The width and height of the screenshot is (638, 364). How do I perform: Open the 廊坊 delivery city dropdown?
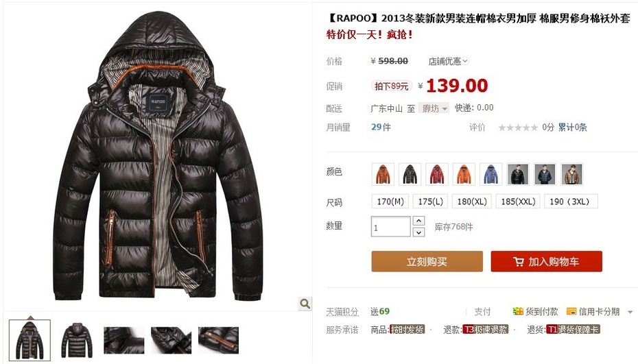[434, 108]
